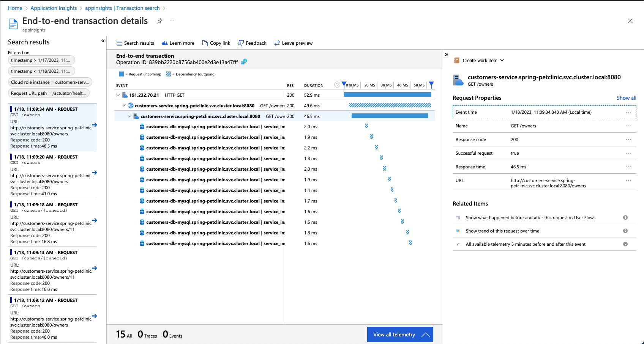Go to the Application Insights breadcrumb
This screenshot has height=344, width=644.
(x=54, y=8)
